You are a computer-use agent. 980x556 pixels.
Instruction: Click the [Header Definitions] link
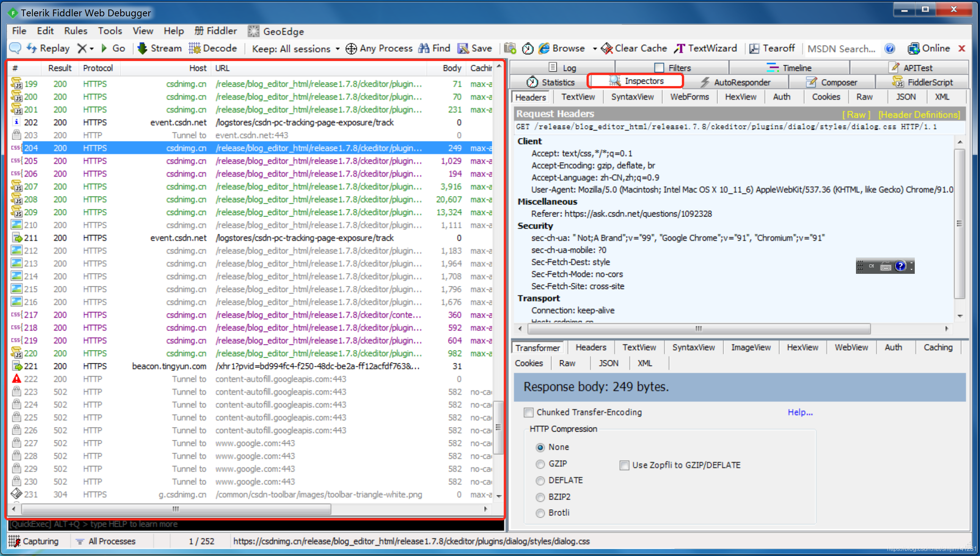(x=919, y=115)
